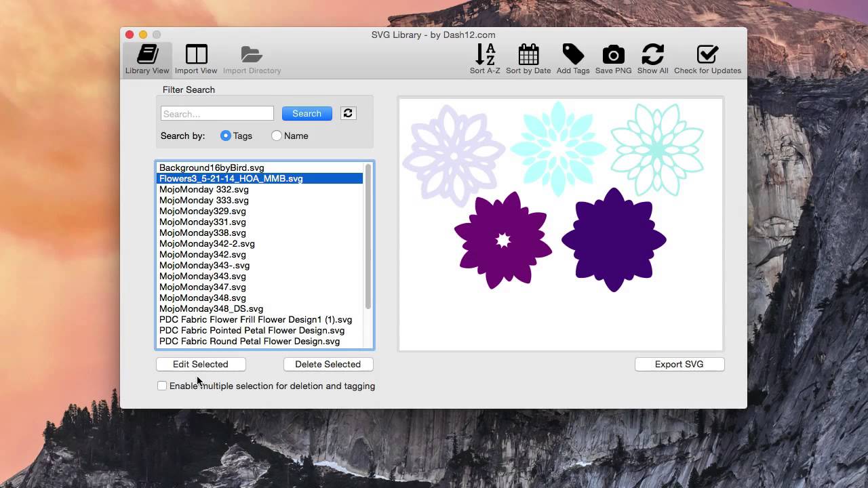Select MojoMonday342-2.svg file
Viewport: 868px width, 488px height.
[x=260, y=243]
